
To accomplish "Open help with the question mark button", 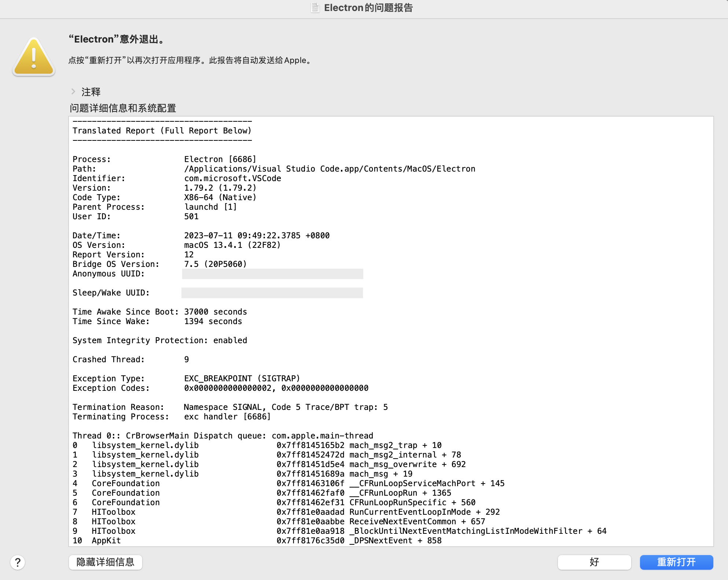I will (x=18, y=562).
